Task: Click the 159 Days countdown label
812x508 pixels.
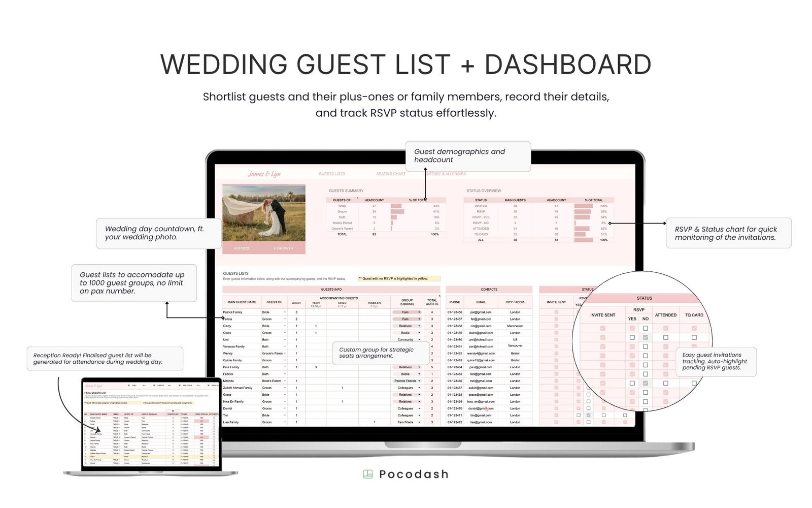Action: click(283, 248)
